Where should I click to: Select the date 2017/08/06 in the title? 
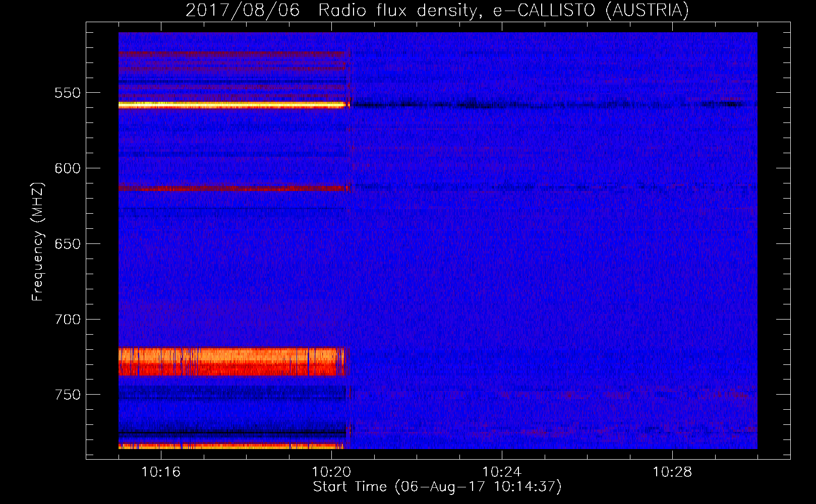coord(243,10)
